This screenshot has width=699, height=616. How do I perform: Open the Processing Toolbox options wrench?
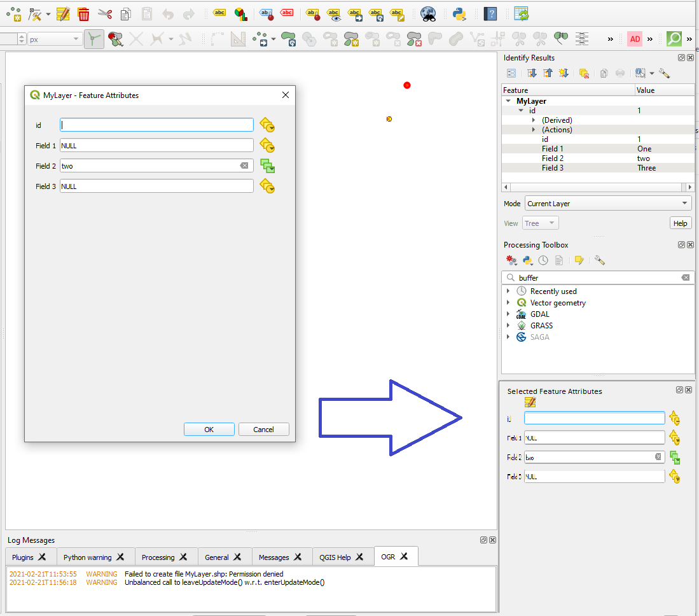point(599,260)
